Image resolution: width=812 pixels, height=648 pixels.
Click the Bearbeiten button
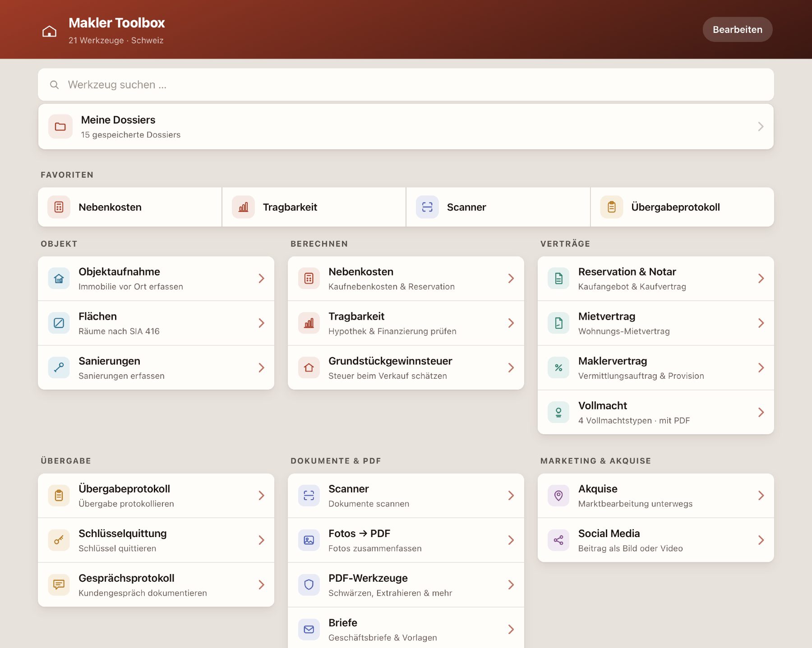pyautogui.click(x=738, y=29)
